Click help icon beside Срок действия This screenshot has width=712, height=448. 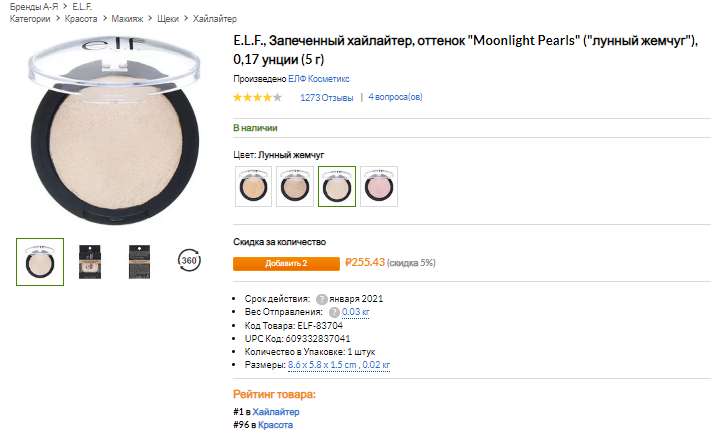click(322, 299)
